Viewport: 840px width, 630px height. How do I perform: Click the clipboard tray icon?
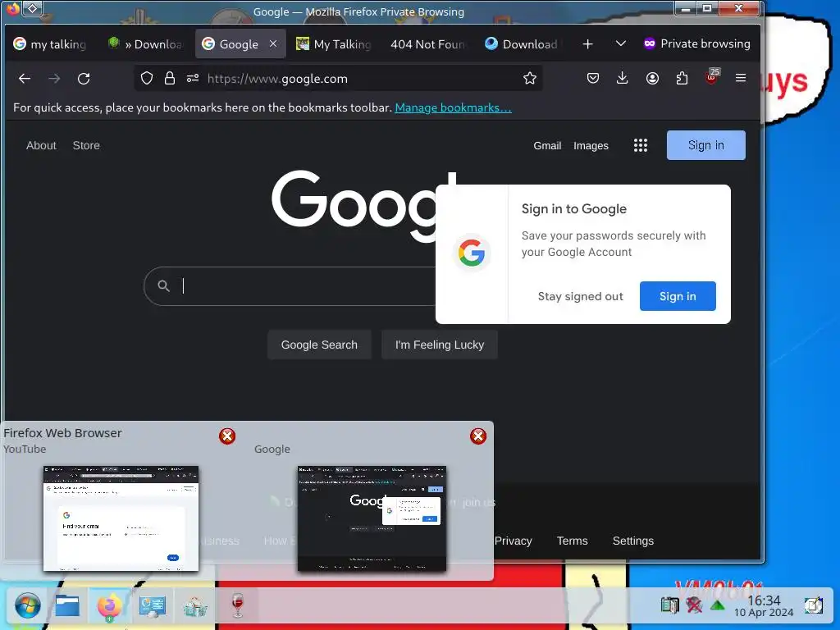tap(669, 605)
